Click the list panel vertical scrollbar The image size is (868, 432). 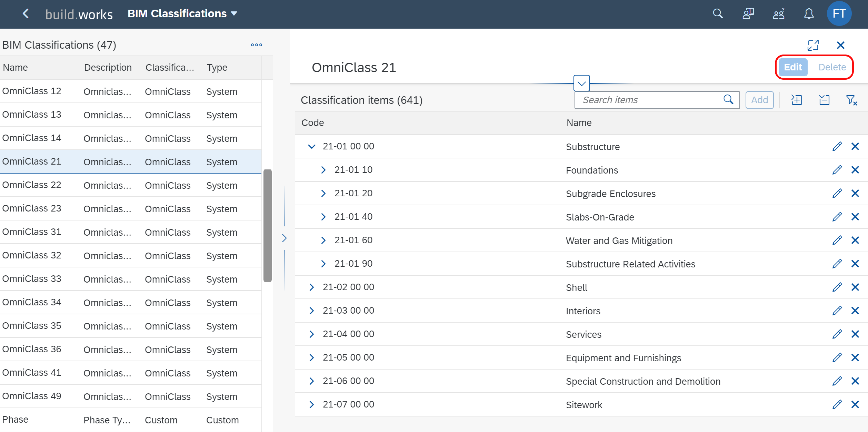pos(268,226)
